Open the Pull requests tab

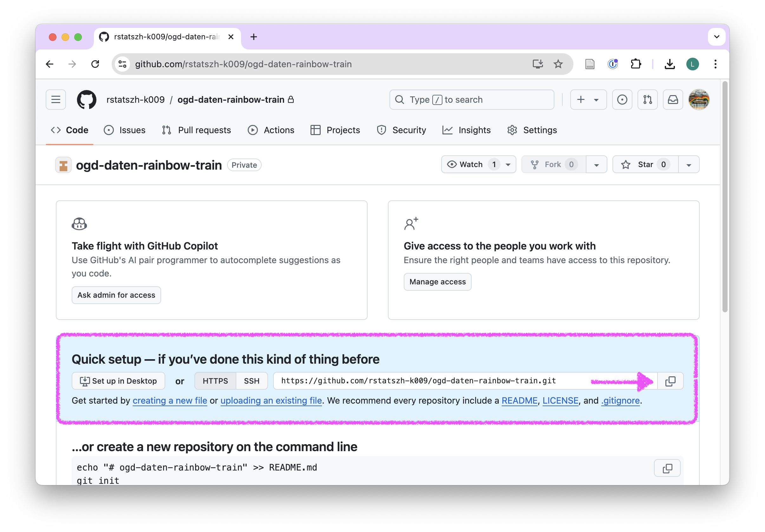coord(196,130)
